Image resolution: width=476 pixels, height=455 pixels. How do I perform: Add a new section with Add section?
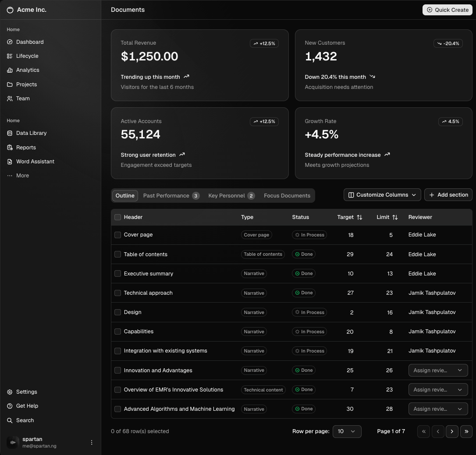448,194
